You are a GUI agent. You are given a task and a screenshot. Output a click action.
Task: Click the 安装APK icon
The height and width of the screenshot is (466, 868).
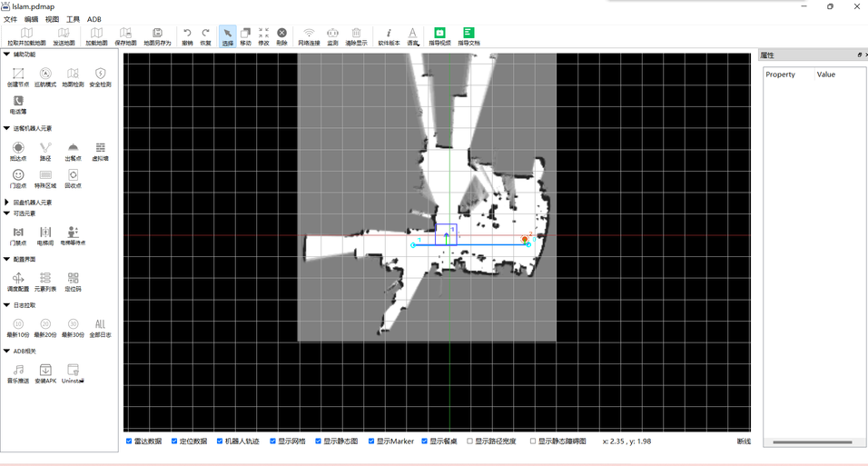(x=45, y=373)
